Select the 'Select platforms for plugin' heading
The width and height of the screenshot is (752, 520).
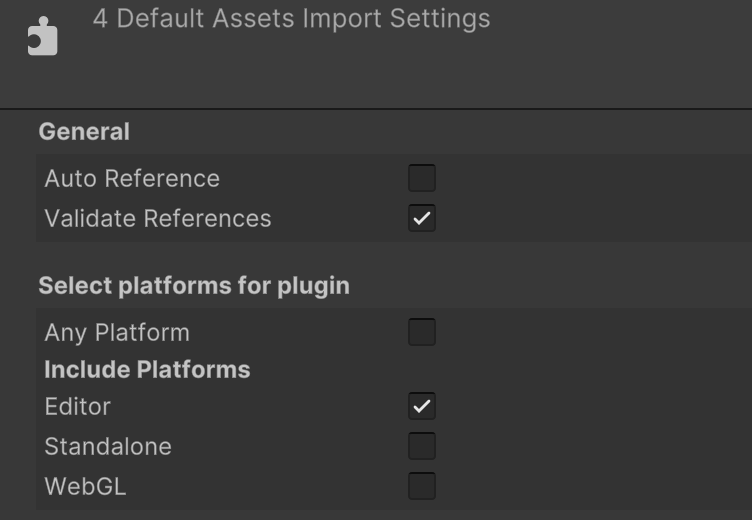click(x=194, y=286)
